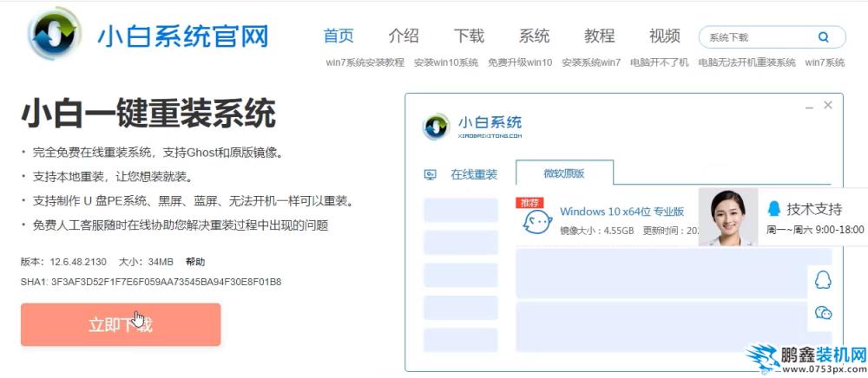
Task: Click the Windows 10 smiley face icon
Action: (537, 222)
